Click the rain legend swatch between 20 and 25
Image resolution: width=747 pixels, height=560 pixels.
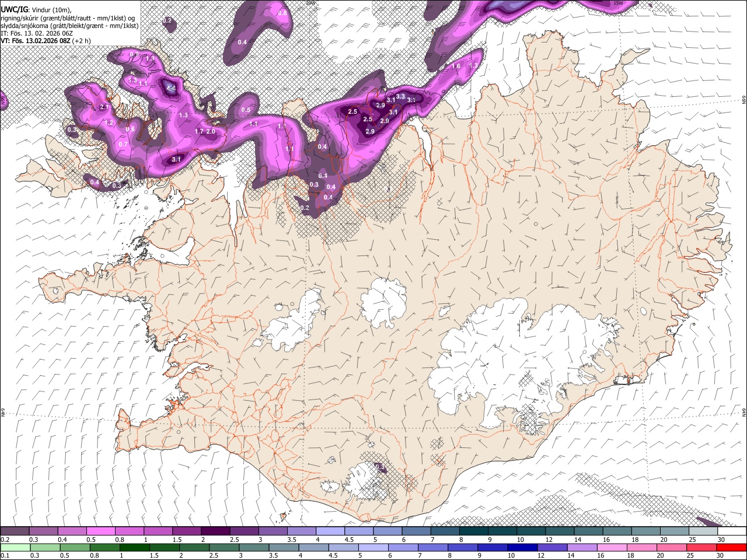[x=671, y=548]
